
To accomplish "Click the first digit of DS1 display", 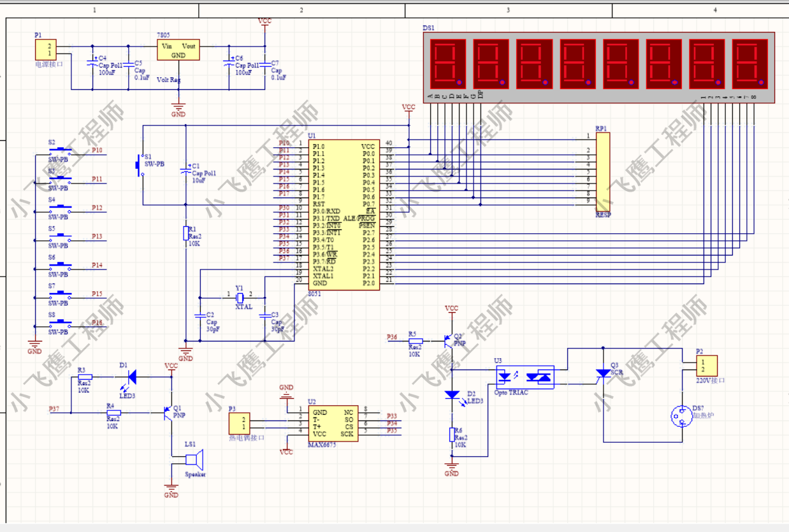I will click(447, 64).
